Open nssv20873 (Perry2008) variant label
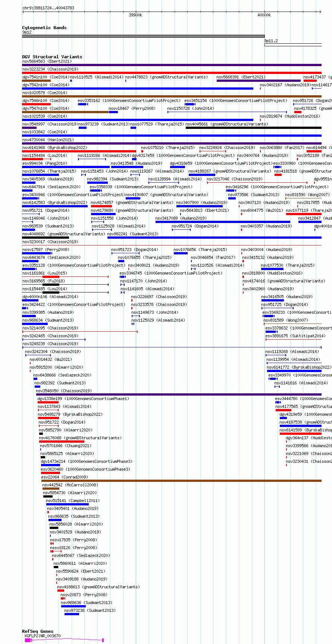Image resolution: width=332 pixels, height=644 pixels. (84, 595)
